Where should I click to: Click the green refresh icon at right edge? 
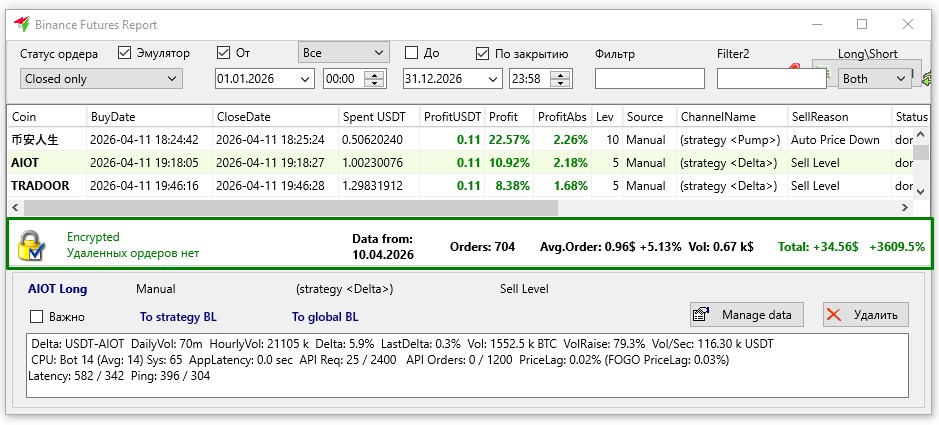point(927,77)
